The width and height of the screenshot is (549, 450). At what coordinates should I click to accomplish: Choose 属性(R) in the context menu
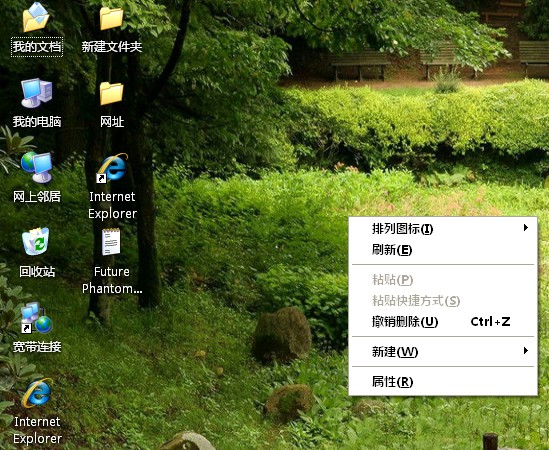click(443, 382)
